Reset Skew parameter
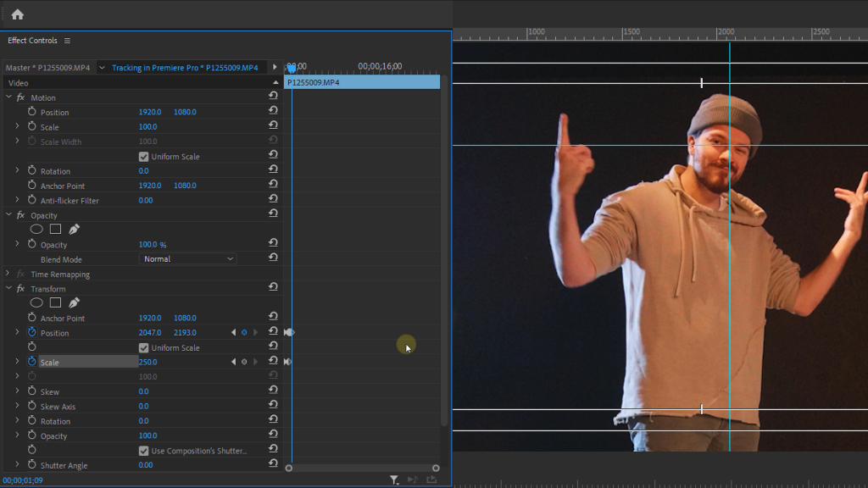868x488 pixels. coord(273,390)
